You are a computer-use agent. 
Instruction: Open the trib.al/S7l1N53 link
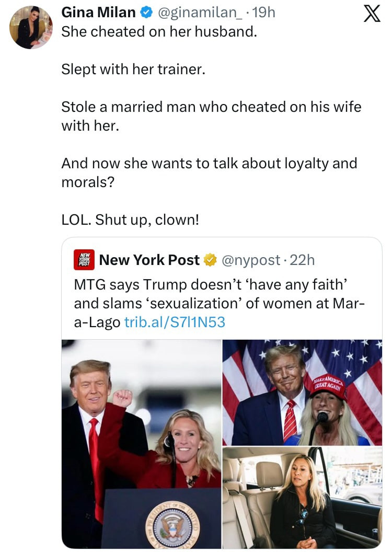pos(175,322)
